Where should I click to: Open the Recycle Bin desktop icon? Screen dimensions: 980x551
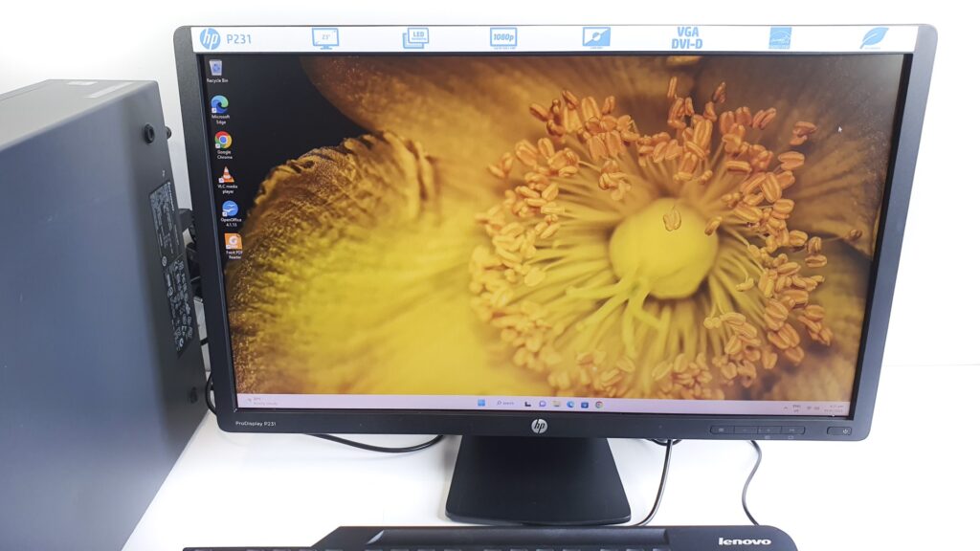(215, 69)
